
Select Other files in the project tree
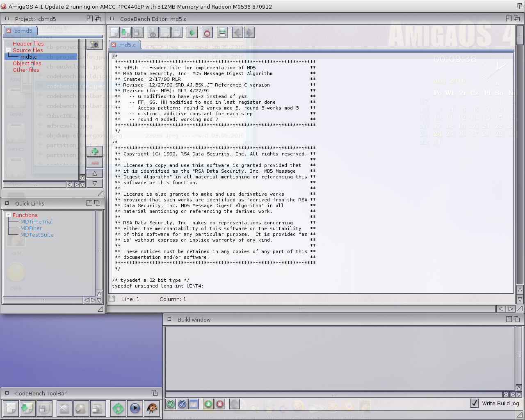click(x=26, y=70)
